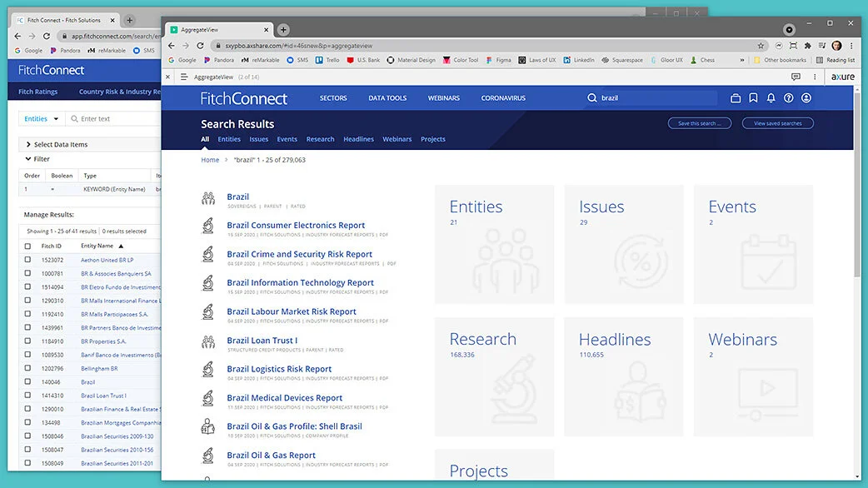Open LinkedIn bookmark in bookmarks bar
Screen dimensions: 868x488
(x=579, y=60)
